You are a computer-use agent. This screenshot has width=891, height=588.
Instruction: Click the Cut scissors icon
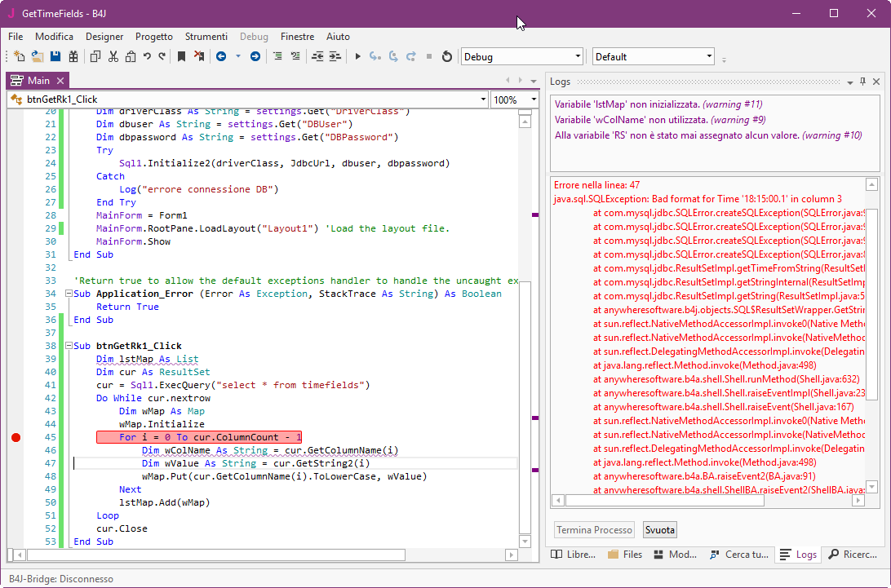113,56
